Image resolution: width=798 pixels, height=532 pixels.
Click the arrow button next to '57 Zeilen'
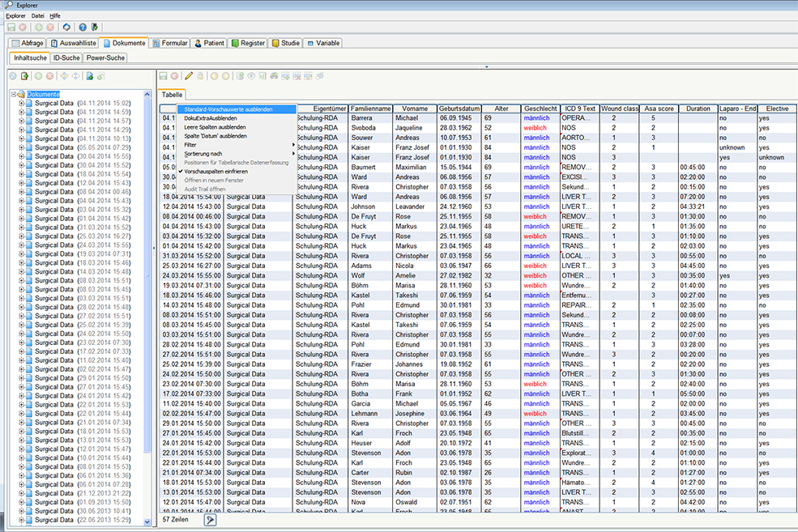point(211,520)
